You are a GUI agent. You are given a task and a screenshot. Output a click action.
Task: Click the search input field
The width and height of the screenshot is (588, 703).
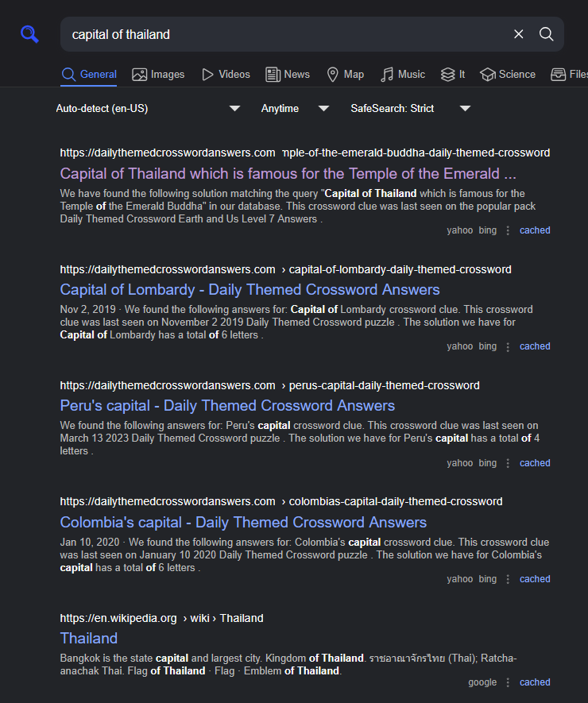pos(286,34)
